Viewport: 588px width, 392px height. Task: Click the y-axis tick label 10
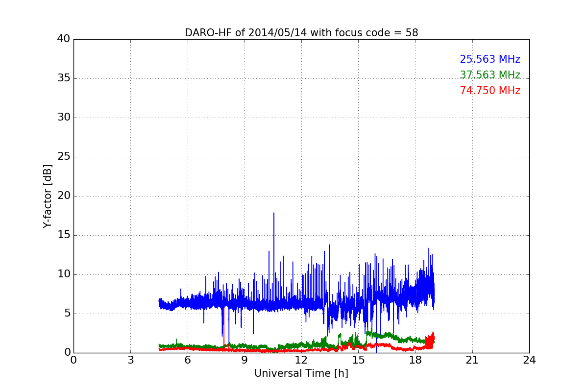[x=64, y=274]
